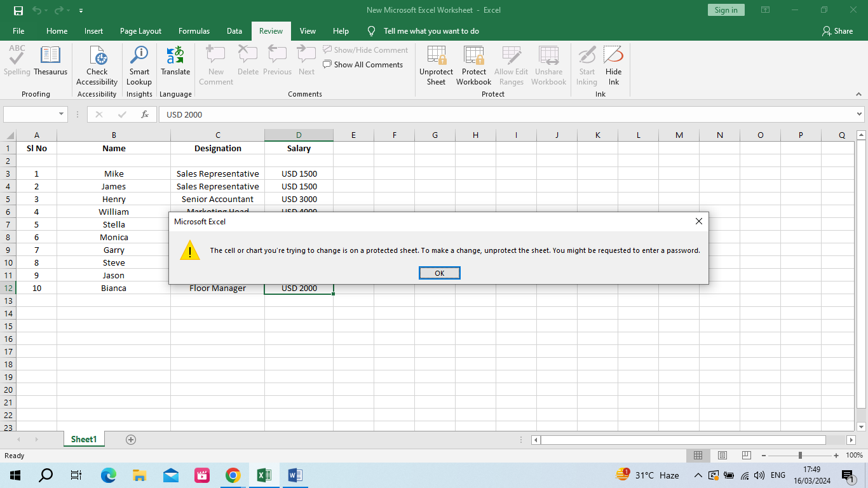Click the Insert Function fx icon

(x=145, y=114)
